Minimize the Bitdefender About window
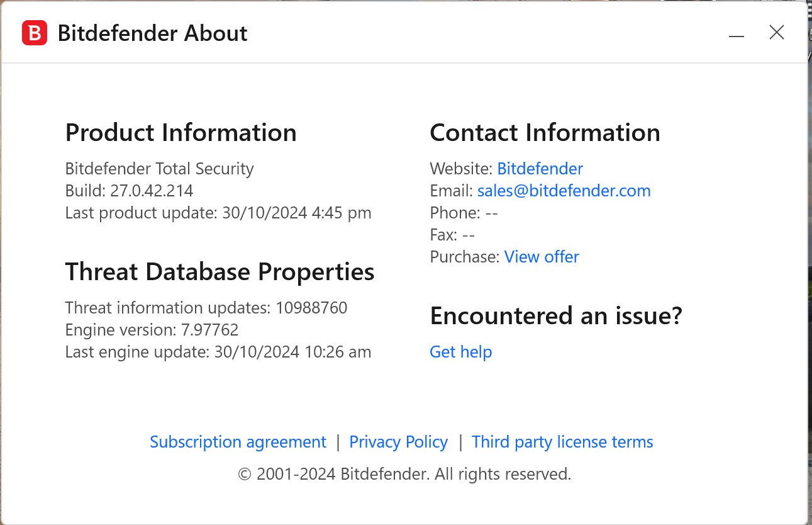Image resolution: width=812 pixels, height=525 pixels. (x=737, y=35)
